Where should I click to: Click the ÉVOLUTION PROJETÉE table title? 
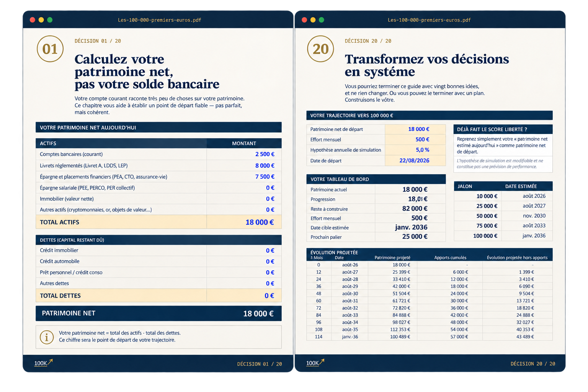(334, 252)
